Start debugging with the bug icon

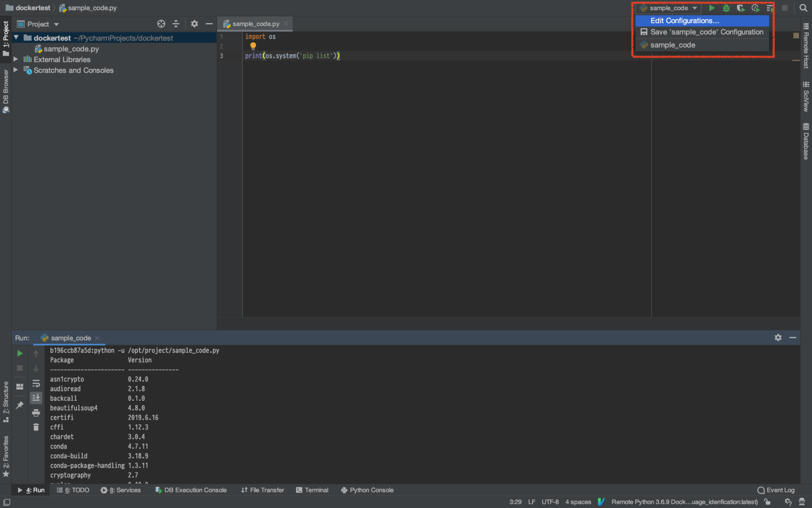coord(726,8)
